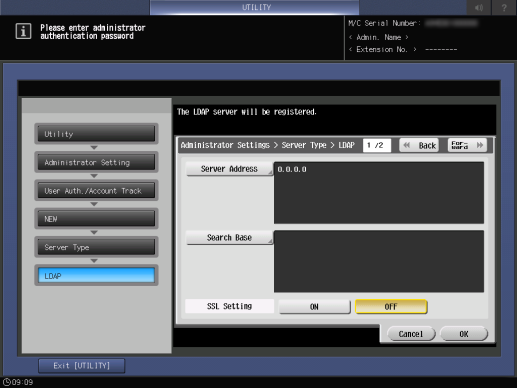Click 'The LDAP server will be registered' message
Viewport: 517px width, 388px height.
pyautogui.click(x=247, y=112)
